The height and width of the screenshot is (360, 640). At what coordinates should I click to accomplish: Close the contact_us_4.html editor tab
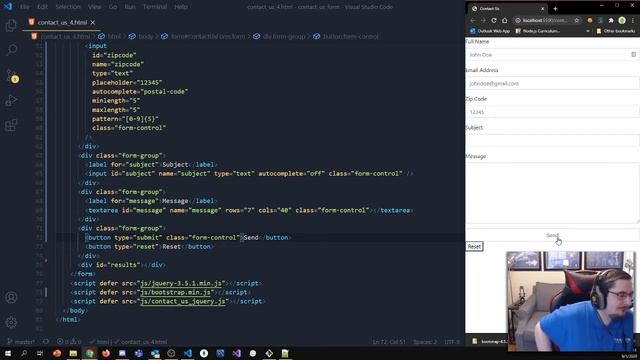point(93,22)
